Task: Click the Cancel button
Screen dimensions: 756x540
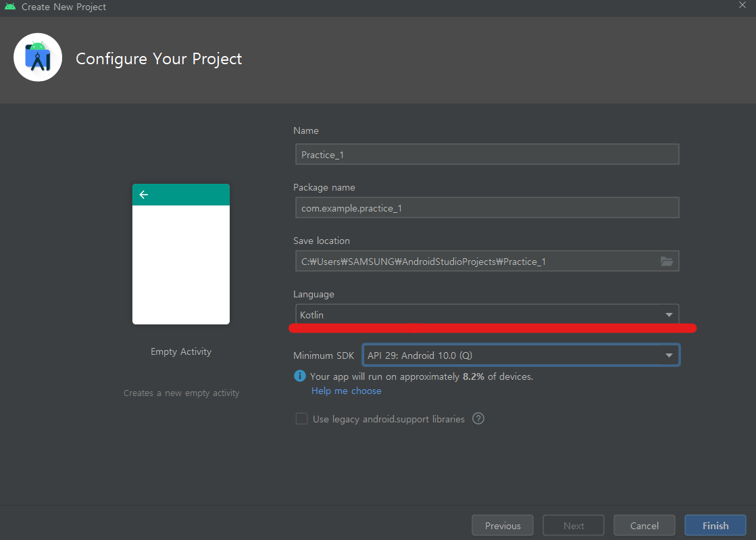Action: [644, 526]
